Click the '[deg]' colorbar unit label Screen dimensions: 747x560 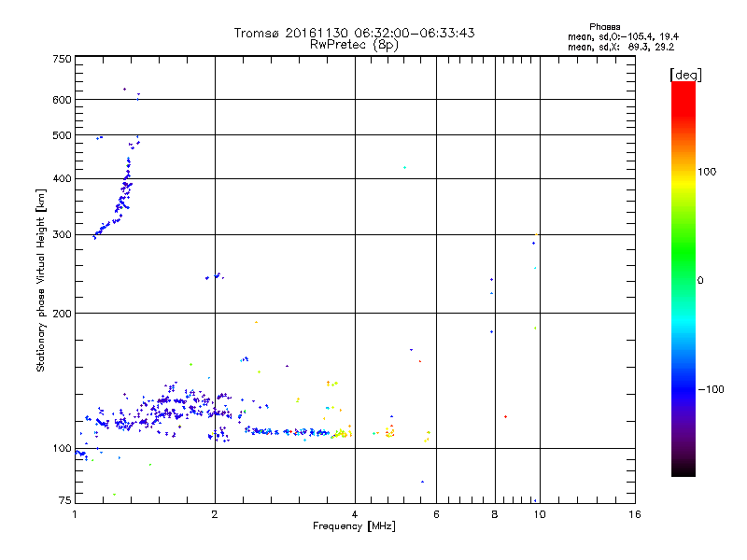point(685,75)
